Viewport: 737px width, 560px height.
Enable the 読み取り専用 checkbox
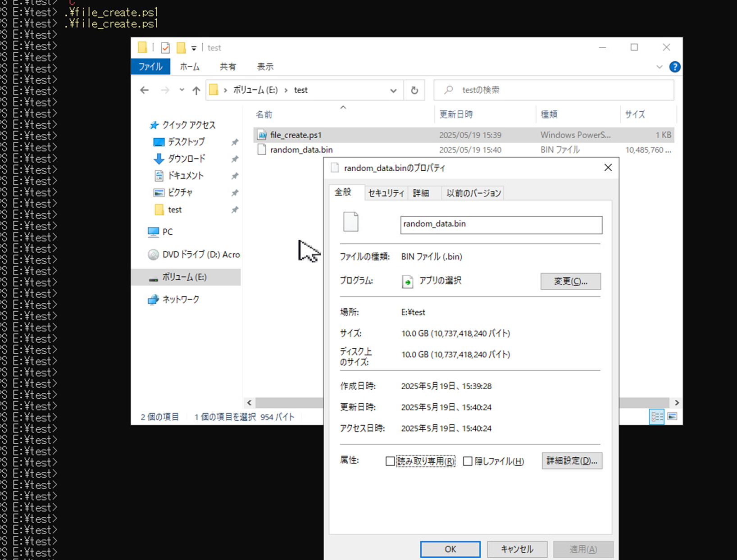[x=390, y=461]
